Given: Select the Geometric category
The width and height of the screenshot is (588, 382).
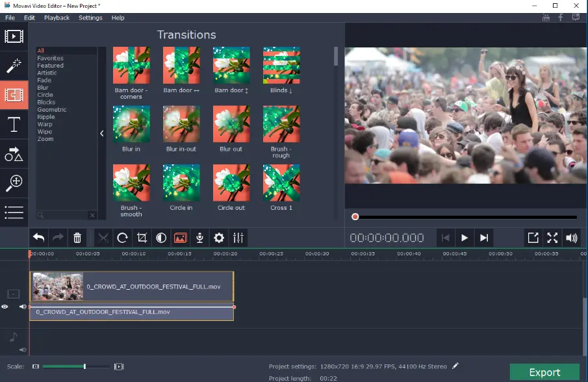Looking at the screenshot, I should (x=52, y=109).
